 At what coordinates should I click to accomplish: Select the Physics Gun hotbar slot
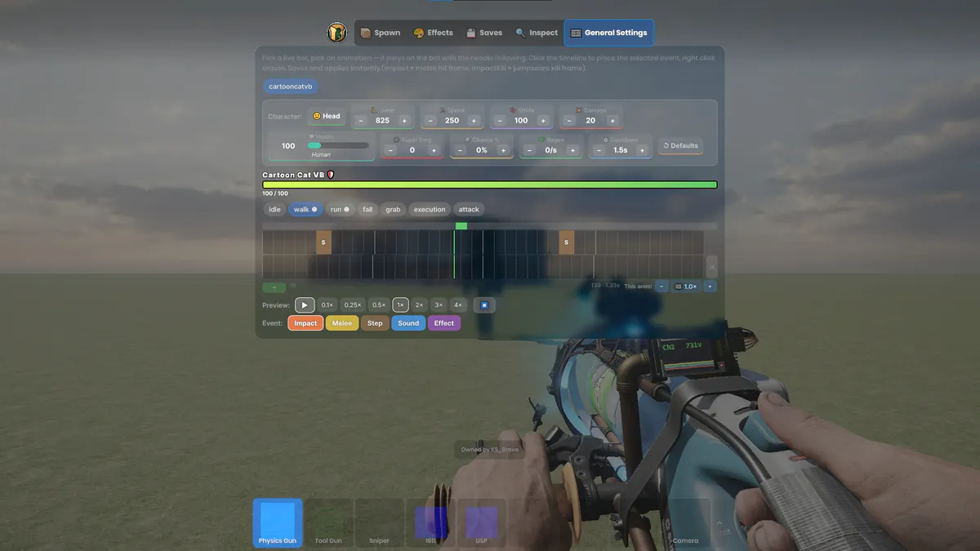click(278, 523)
